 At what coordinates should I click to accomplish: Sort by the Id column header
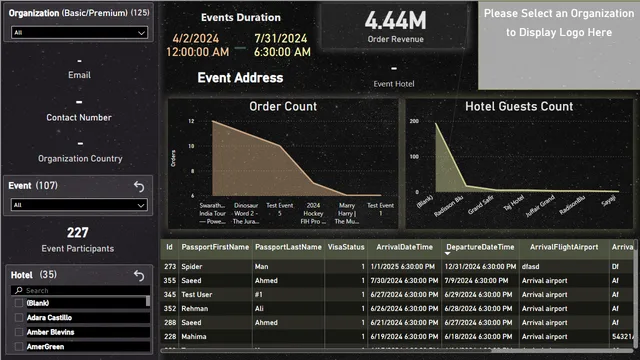click(169, 247)
